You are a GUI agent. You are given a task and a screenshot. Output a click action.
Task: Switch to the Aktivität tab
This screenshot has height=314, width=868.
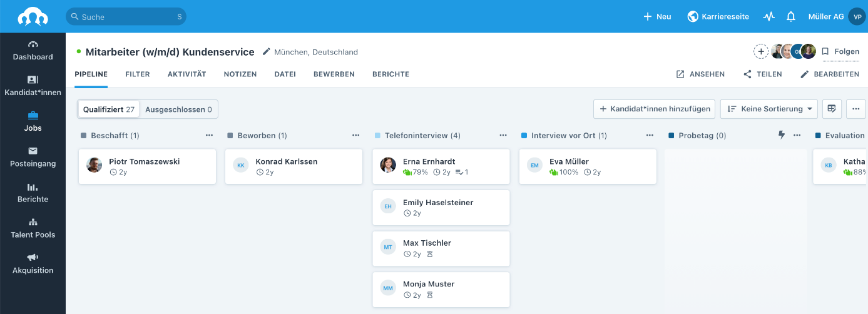186,74
